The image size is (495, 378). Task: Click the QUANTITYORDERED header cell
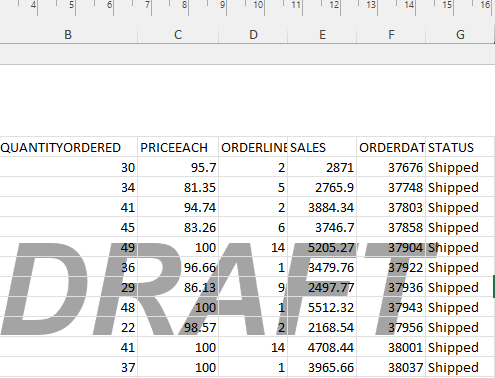pyautogui.click(x=68, y=147)
